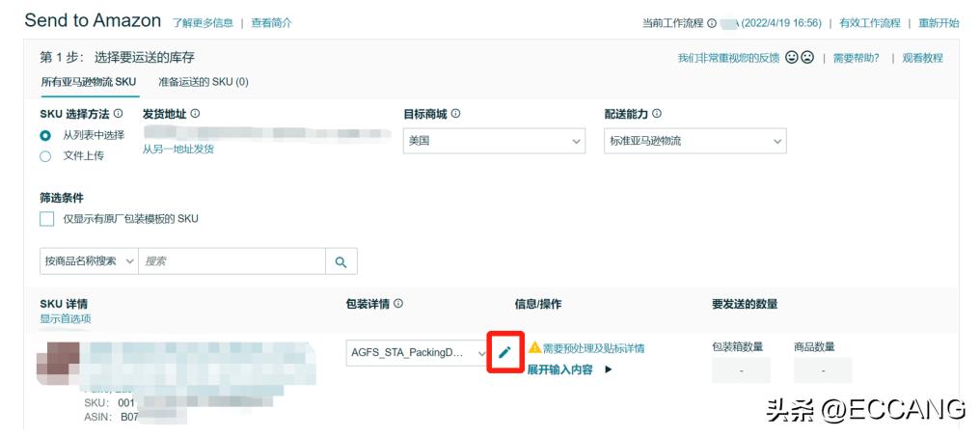Click 观看教程 link
Viewport: 980px width, 437px height.
pos(922,58)
